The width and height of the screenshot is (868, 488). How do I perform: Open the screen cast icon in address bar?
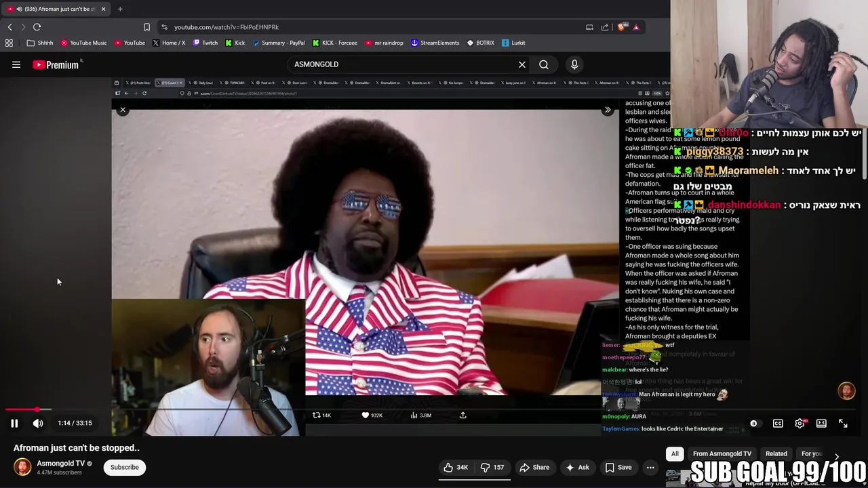coord(589,27)
